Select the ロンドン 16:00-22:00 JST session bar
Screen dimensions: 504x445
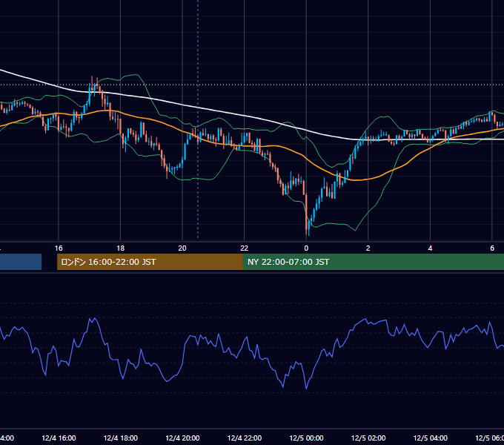click(150, 262)
